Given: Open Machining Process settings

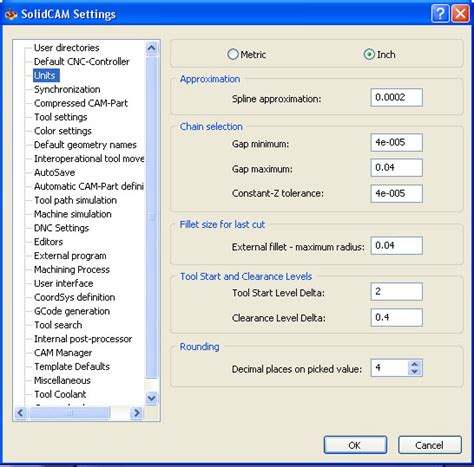Looking at the screenshot, I should 72,269.
